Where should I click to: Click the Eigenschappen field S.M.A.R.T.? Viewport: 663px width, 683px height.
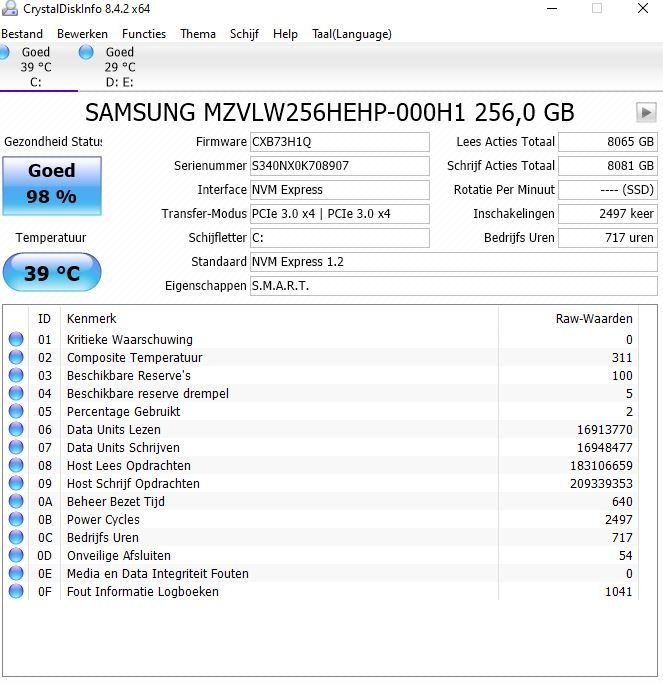pos(453,286)
